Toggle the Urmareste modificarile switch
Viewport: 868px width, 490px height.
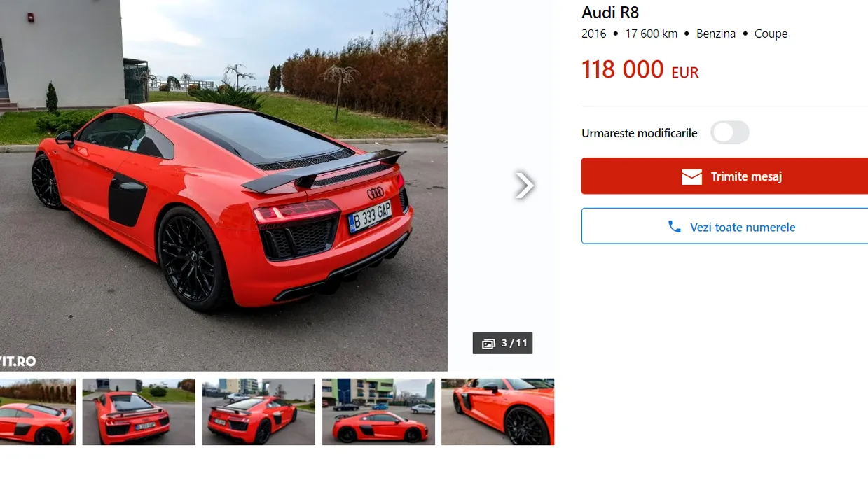[x=730, y=132]
